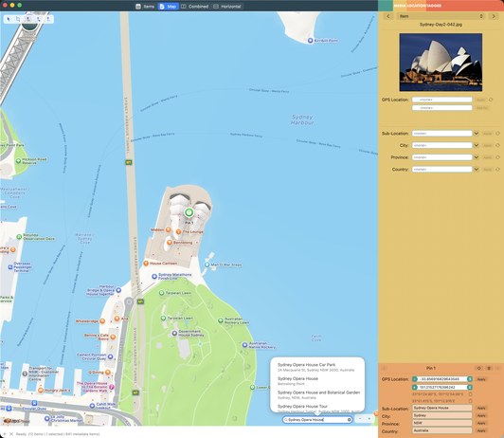504x438 pixels.
Task: Apply Pin 1 GPS Location to item
Action: click(481, 379)
